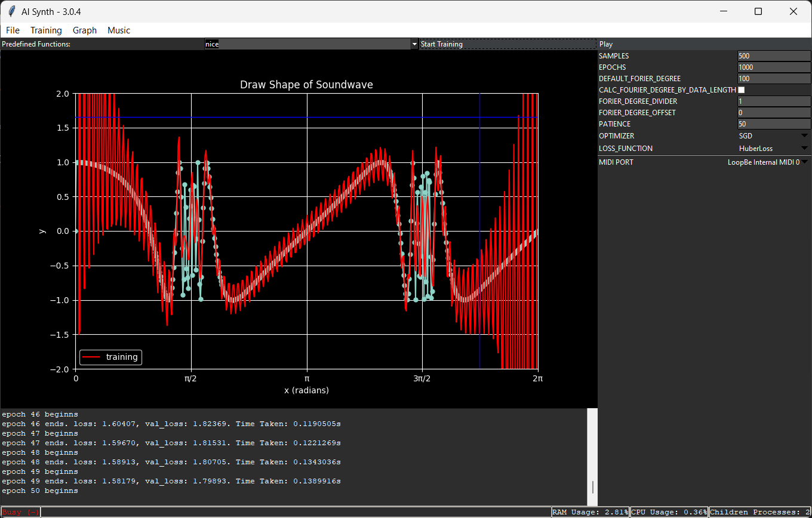
Task: Click the training legend in the plot
Action: [111, 357]
